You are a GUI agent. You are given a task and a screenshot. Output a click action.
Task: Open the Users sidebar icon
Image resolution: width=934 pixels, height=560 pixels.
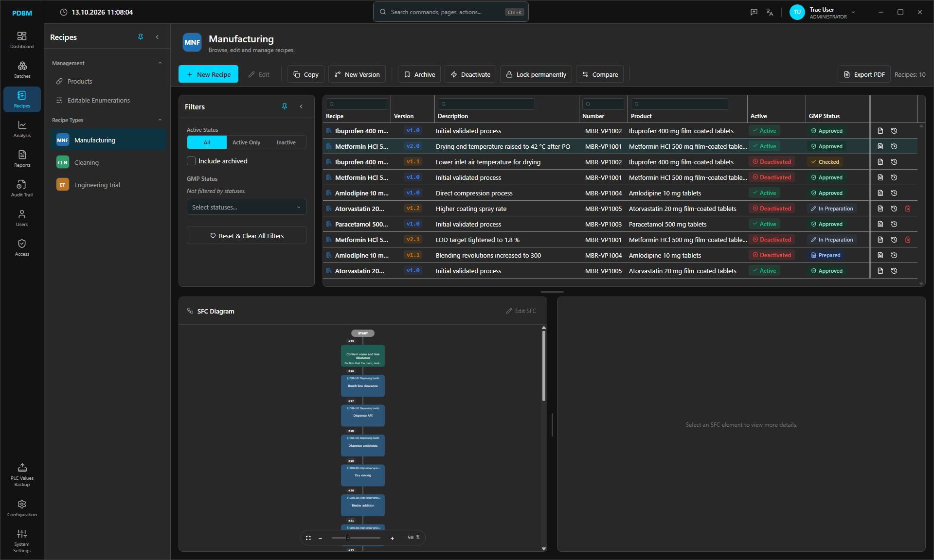pyautogui.click(x=22, y=218)
